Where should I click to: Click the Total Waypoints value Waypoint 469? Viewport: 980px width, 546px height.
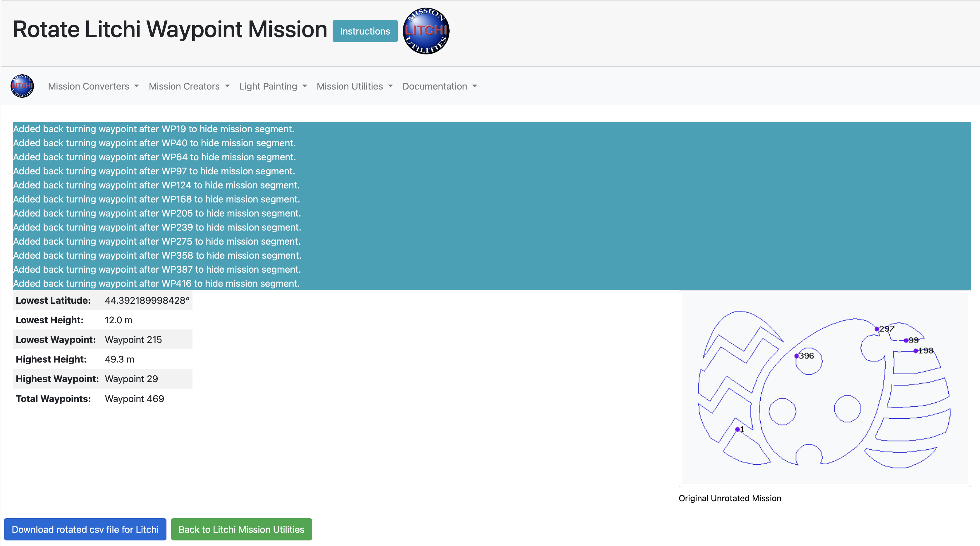point(134,399)
